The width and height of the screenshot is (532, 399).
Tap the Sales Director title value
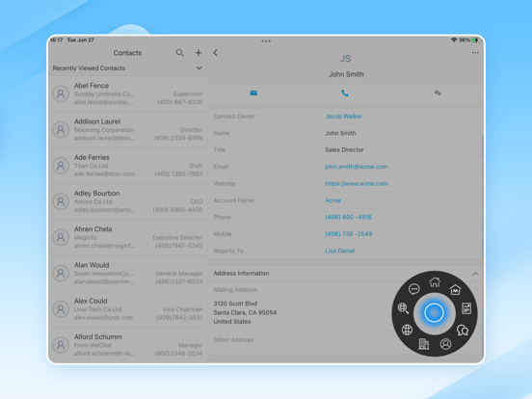click(344, 149)
